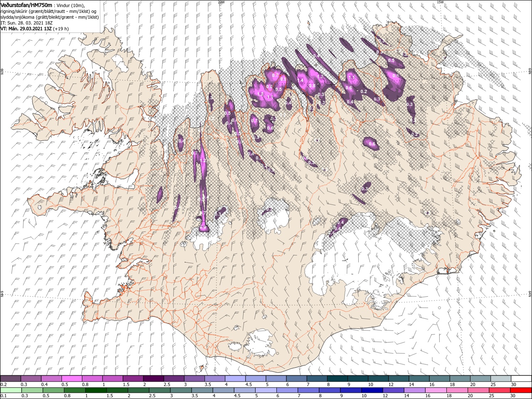The image size is (532, 399).
Task: Pick the dark mauve 0.2 snow legend swatch
Action: click(x=10, y=379)
